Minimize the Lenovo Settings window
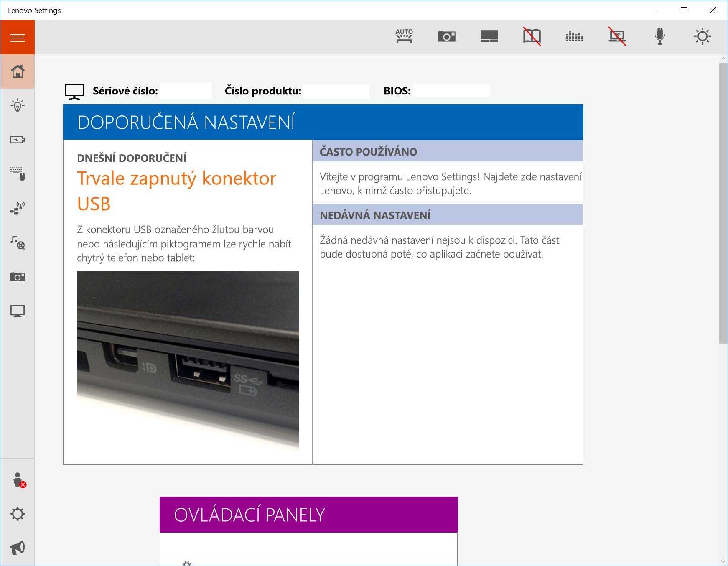 click(x=655, y=10)
